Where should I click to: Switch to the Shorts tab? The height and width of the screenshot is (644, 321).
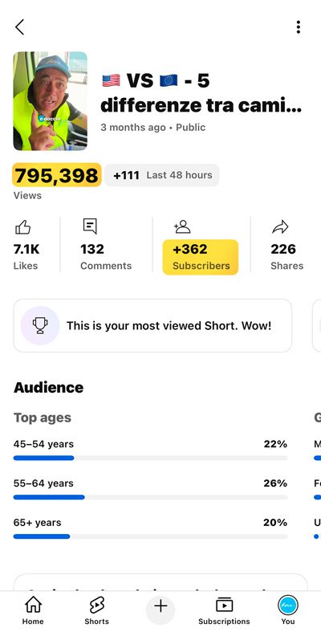tap(97, 611)
